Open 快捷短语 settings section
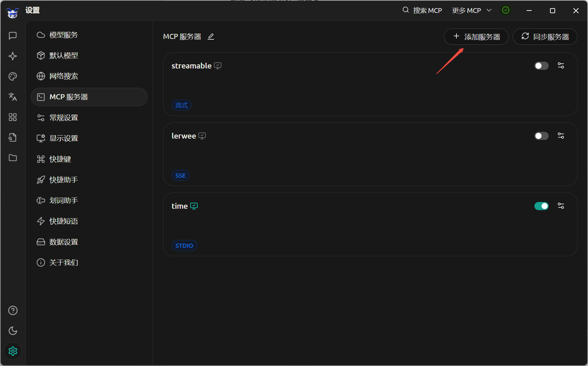 pyautogui.click(x=89, y=221)
